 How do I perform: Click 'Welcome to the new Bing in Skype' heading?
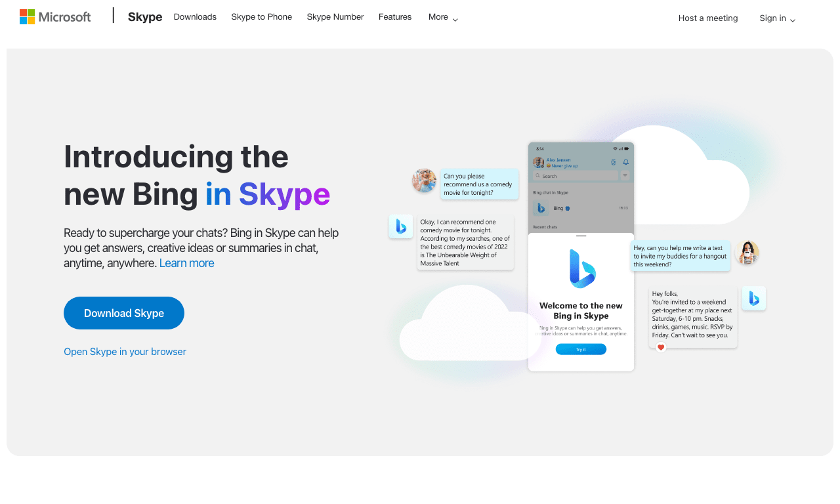(x=581, y=310)
